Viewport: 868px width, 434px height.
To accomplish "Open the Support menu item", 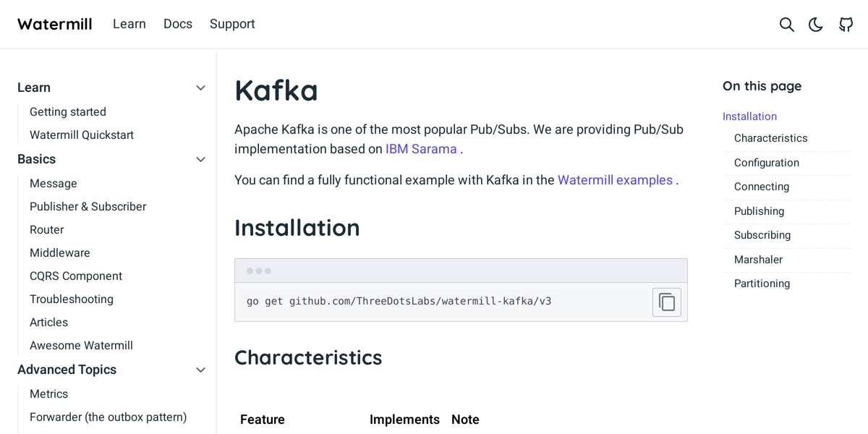I will coord(231,24).
